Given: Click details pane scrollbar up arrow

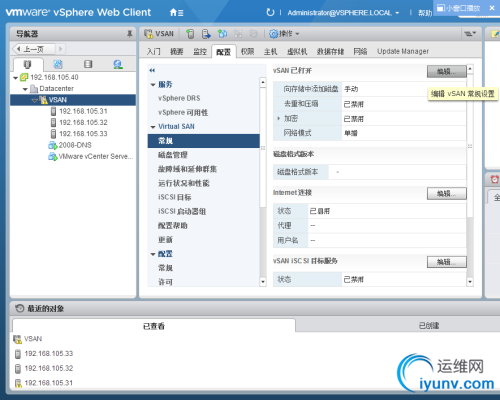Looking at the screenshot, I should coord(470,69).
